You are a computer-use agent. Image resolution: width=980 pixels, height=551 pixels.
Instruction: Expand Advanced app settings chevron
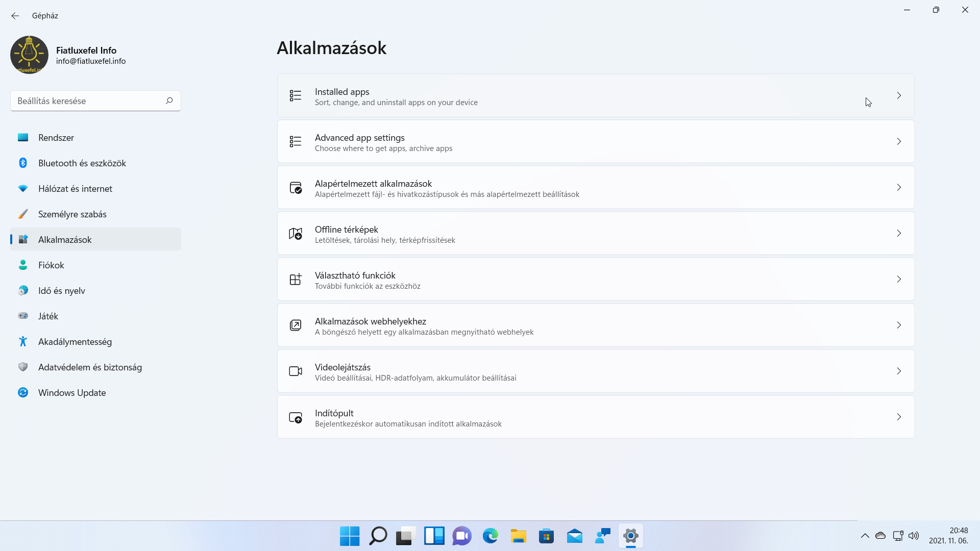tap(899, 141)
